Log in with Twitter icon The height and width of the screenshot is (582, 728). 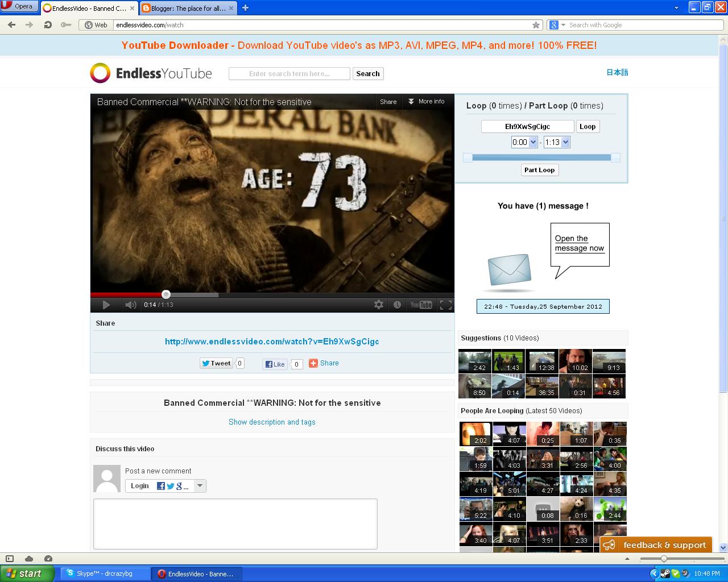[170, 486]
